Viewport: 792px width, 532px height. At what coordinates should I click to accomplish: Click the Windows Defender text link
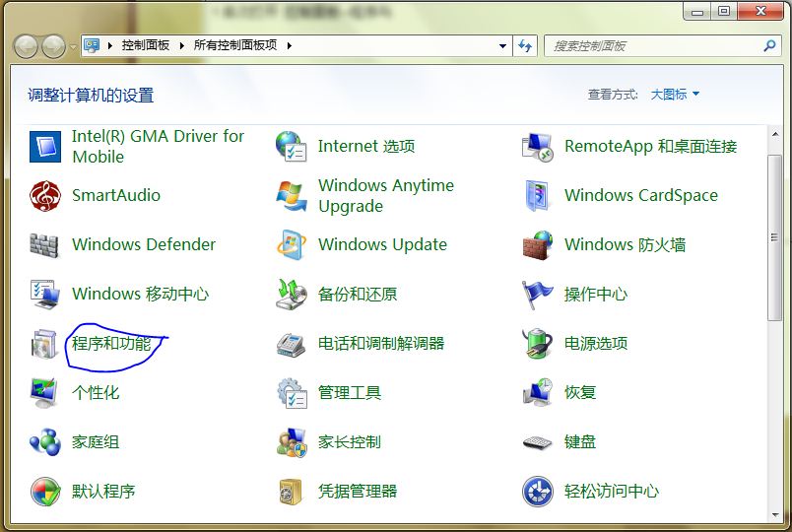(144, 244)
